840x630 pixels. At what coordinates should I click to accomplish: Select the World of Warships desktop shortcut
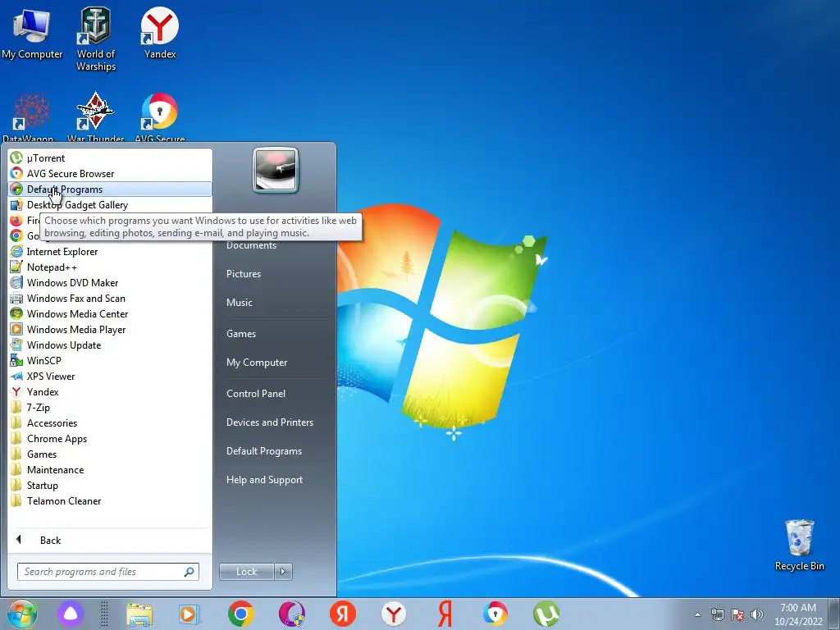(96, 39)
